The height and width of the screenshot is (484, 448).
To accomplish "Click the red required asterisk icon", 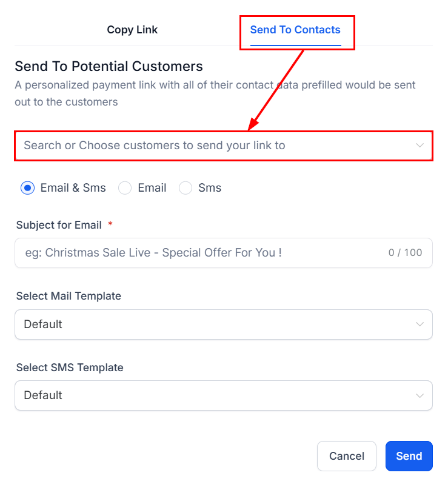I will click(x=110, y=224).
